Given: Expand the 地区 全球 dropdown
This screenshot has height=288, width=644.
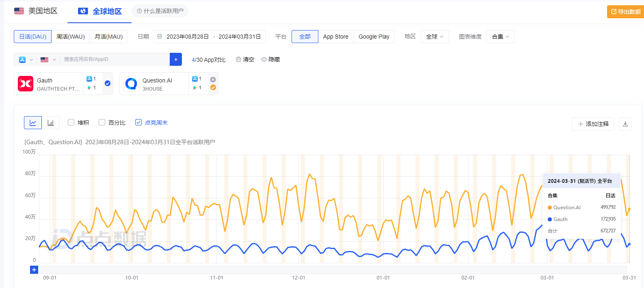Looking at the screenshot, I should pyautogui.click(x=434, y=37).
